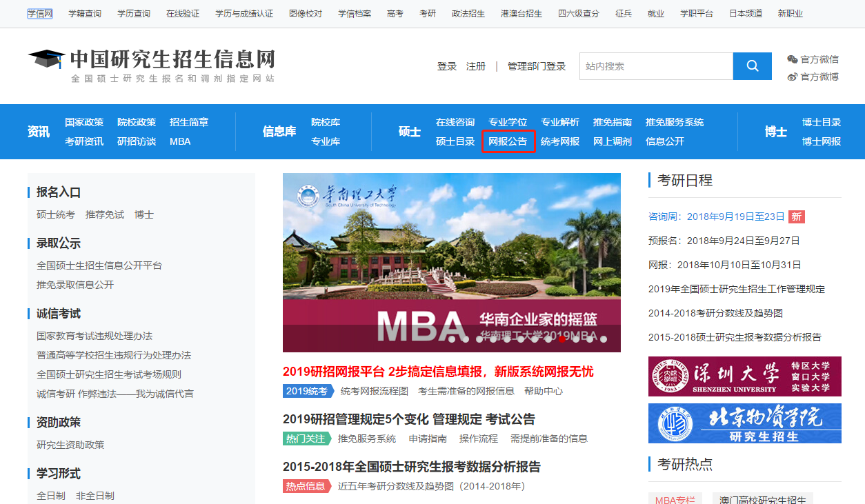The image size is (865, 504).
Task: Click inside the 站内搜索 search field
Action: pos(656,66)
